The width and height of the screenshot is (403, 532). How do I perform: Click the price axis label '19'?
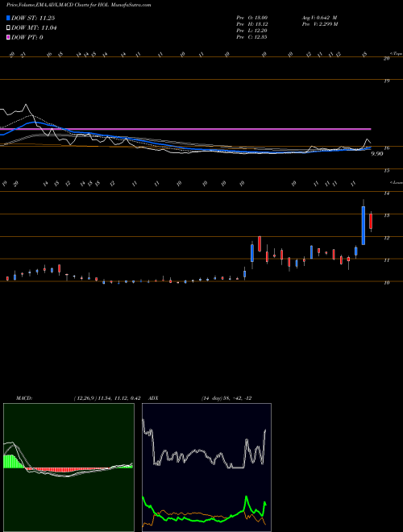[386, 81]
